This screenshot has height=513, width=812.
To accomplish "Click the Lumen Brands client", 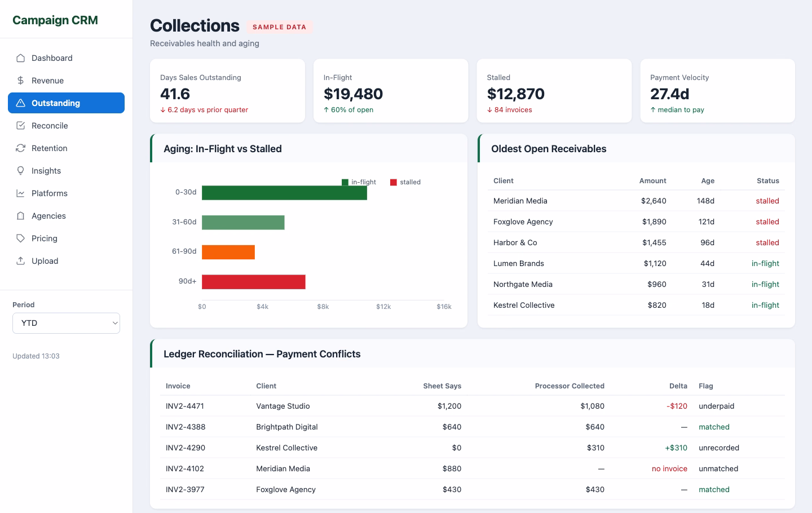I will coord(519,263).
